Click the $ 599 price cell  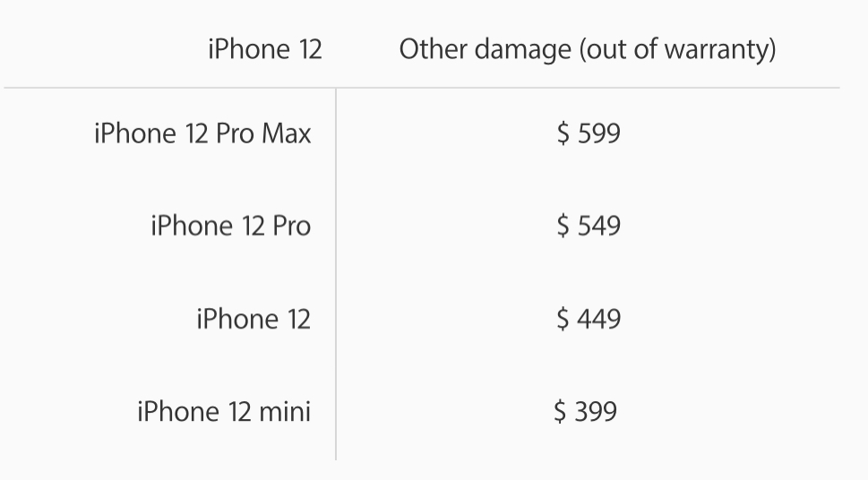click(x=588, y=134)
